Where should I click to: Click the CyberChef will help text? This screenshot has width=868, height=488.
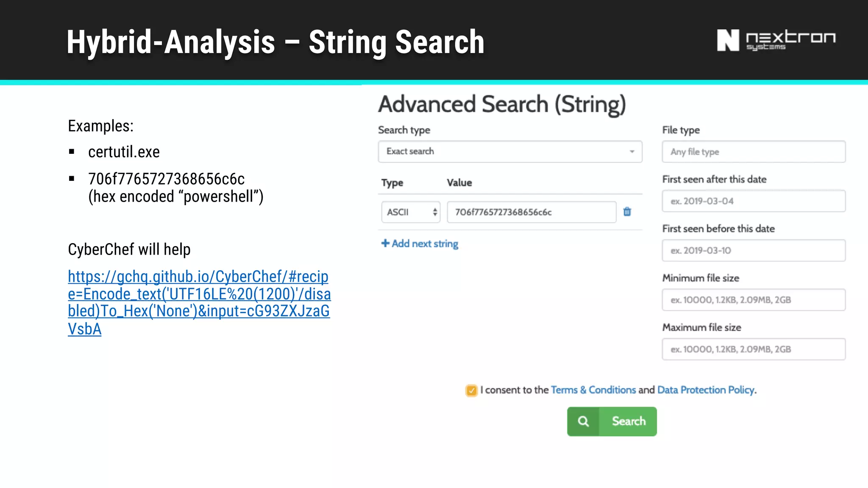pos(129,250)
